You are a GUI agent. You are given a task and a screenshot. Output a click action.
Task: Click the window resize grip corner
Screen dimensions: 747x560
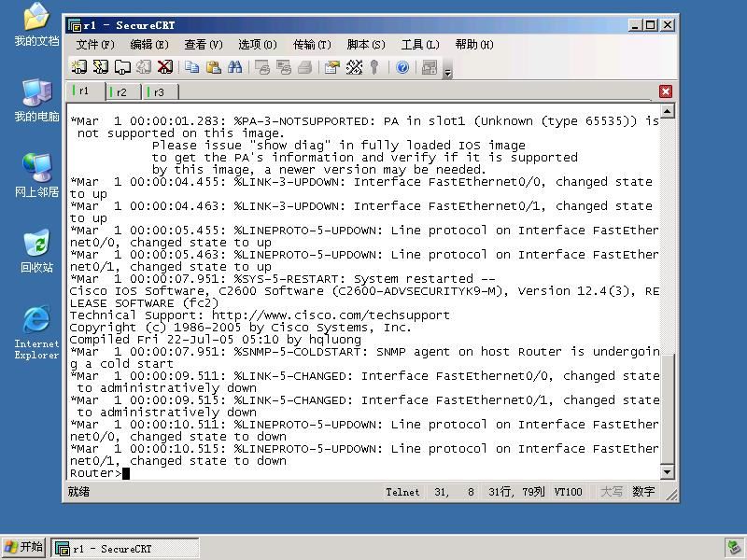click(672, 496)
